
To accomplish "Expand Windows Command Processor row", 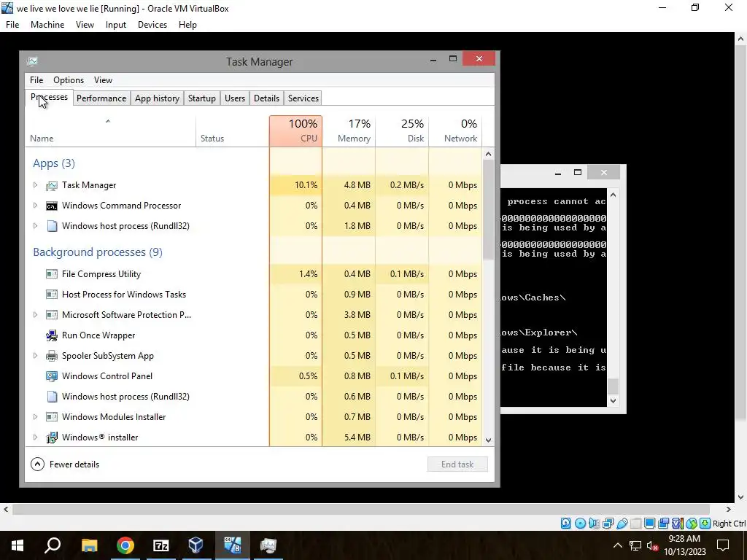I will tap(35, 205).
